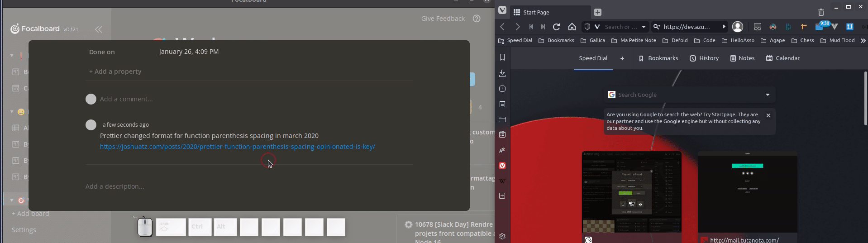Open Gallica bookmark folder
The height and width of the screenshot is (243, 868).
[593, 40]
